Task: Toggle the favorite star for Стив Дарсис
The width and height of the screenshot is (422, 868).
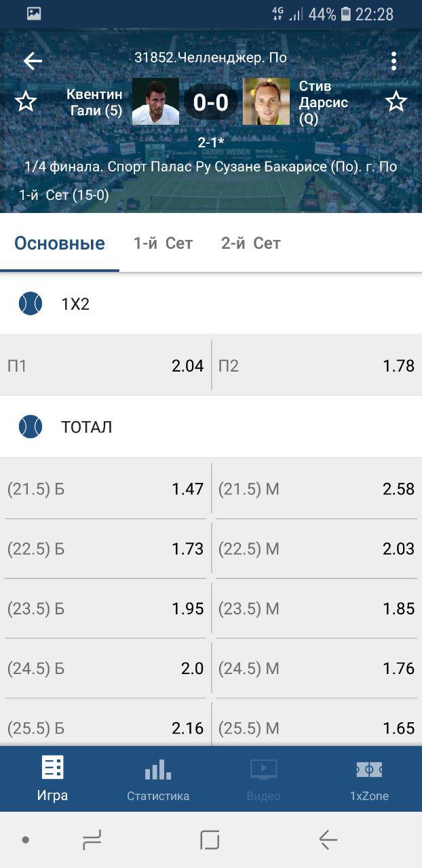Action: click(396, 102)
